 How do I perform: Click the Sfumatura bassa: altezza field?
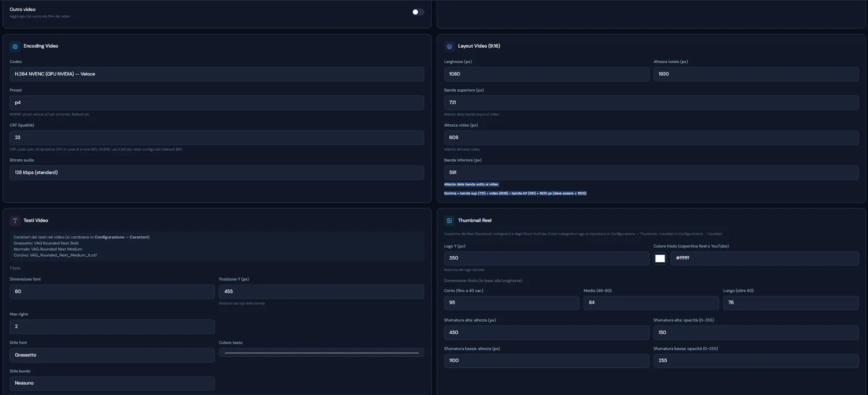546,361
